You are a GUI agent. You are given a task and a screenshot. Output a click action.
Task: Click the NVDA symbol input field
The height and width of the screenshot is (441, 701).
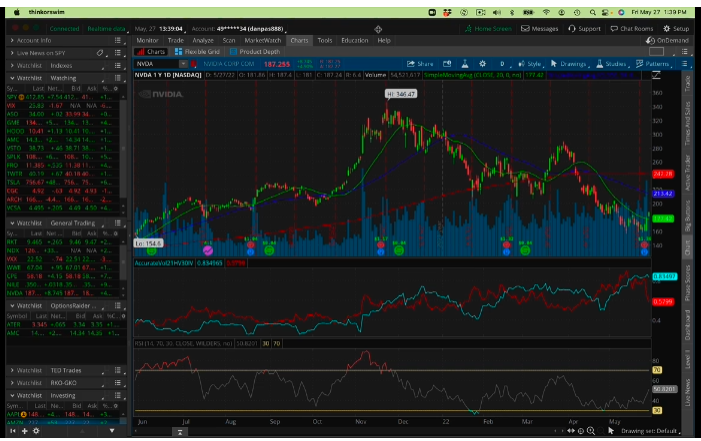157,64
